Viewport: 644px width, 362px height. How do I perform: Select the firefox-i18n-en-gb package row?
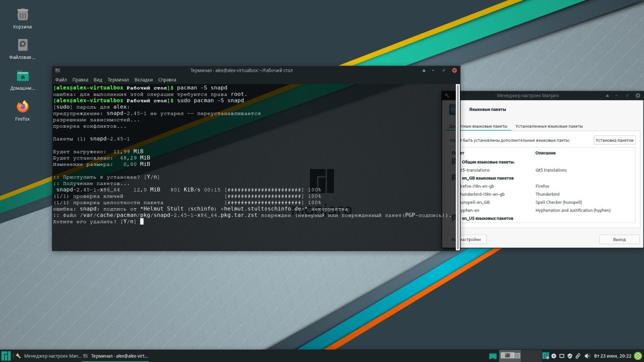542,186
